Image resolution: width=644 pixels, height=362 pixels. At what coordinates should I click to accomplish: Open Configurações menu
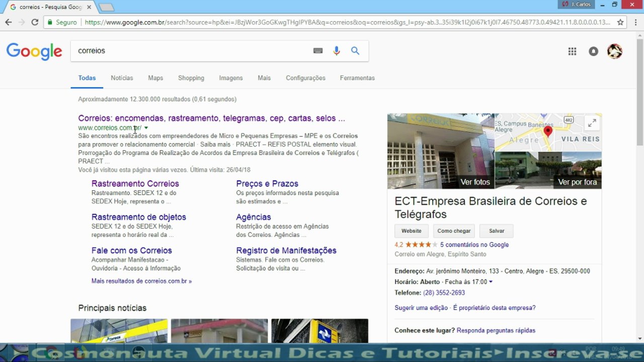click(305, 78)
